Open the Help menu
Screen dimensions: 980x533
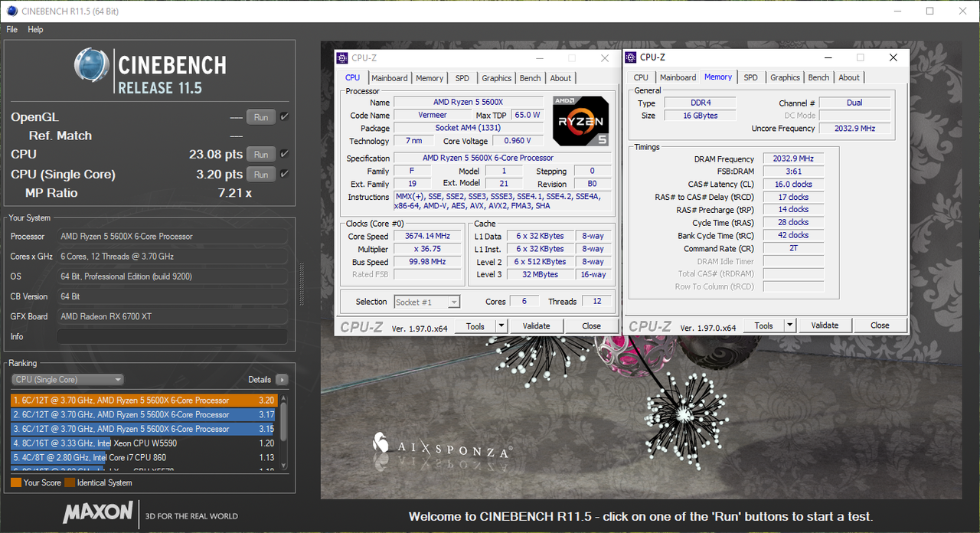(x=35, y=29)
